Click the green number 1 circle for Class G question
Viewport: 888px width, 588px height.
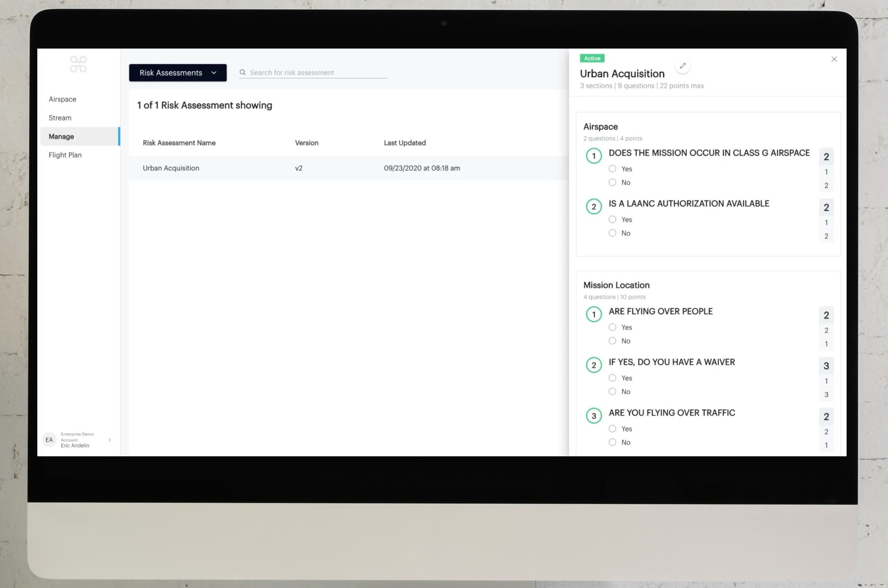594,156
